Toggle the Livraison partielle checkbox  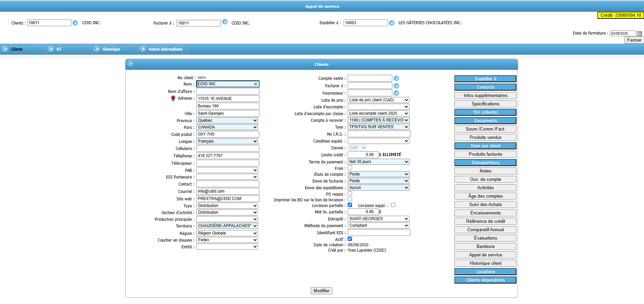tap(350, 205)
